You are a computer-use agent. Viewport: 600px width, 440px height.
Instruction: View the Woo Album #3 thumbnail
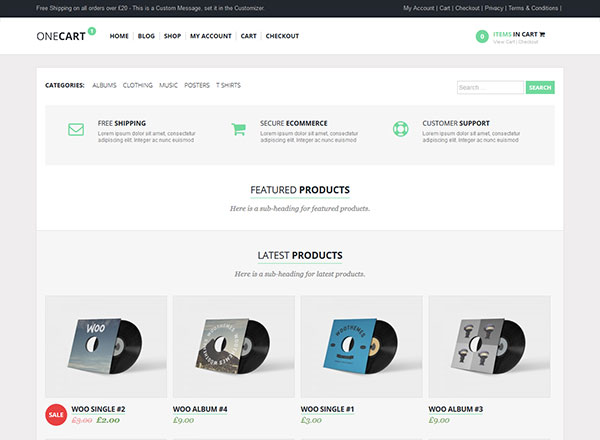(489, 346)
